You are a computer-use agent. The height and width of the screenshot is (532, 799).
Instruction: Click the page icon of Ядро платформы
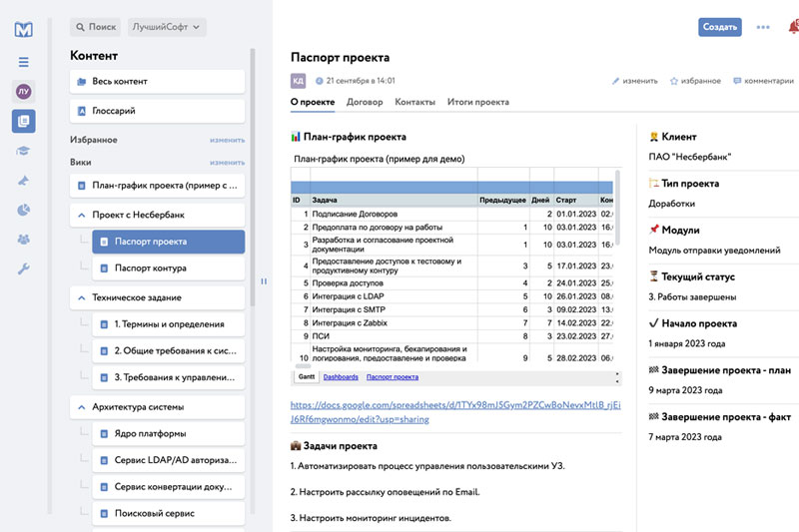point(104,434)
